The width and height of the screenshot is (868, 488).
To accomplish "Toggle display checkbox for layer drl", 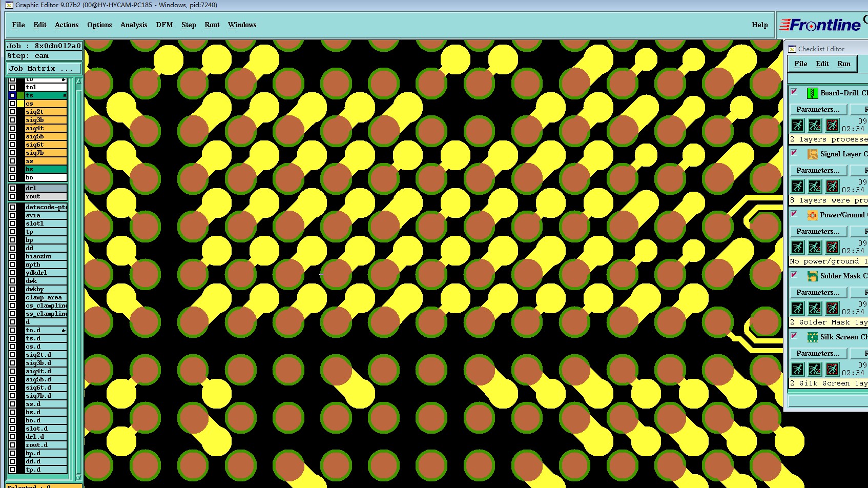I will pyautogui.click(x=12, y=188).
